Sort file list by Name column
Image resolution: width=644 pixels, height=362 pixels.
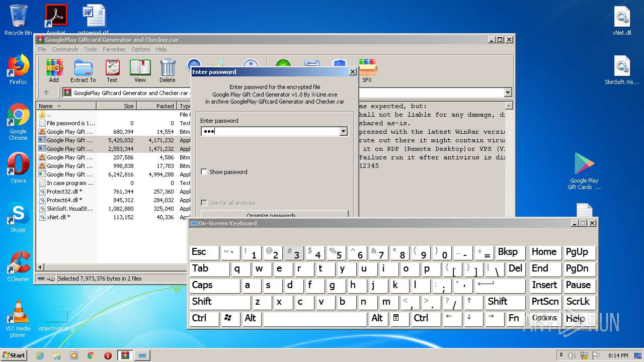66,106
